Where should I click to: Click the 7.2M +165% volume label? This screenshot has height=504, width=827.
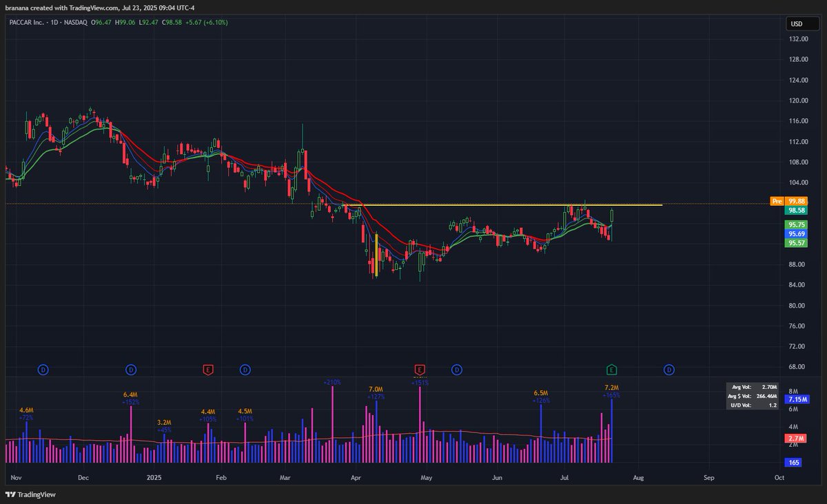(611, 391)
